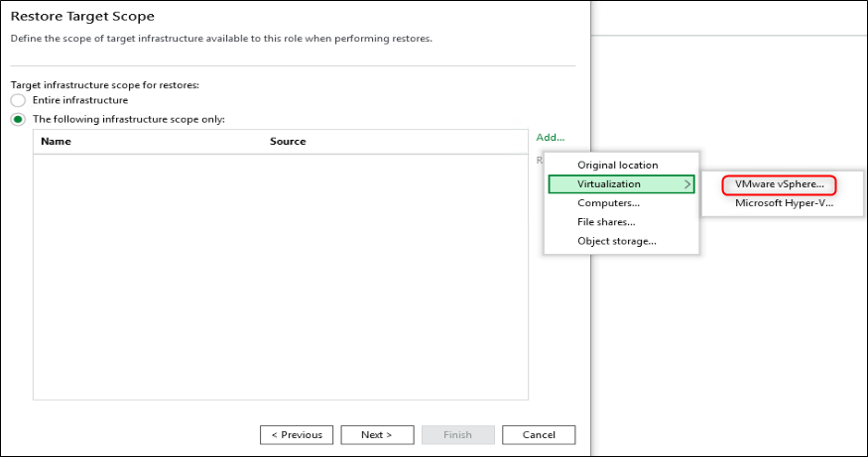Select Microsoft Hyper-V... from the submenu
The height and width of the screenshot is (457, 868).
point(784,203)
